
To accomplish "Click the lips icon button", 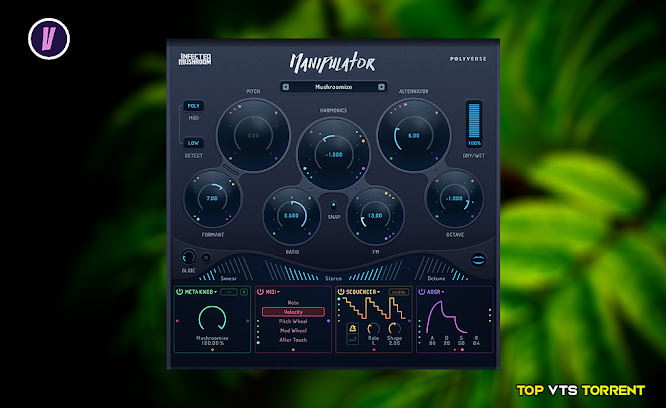I will coord(478,259).
